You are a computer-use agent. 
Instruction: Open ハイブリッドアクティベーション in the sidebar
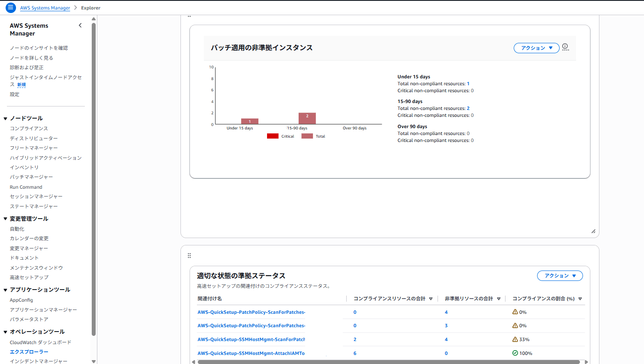coord(46,158)
